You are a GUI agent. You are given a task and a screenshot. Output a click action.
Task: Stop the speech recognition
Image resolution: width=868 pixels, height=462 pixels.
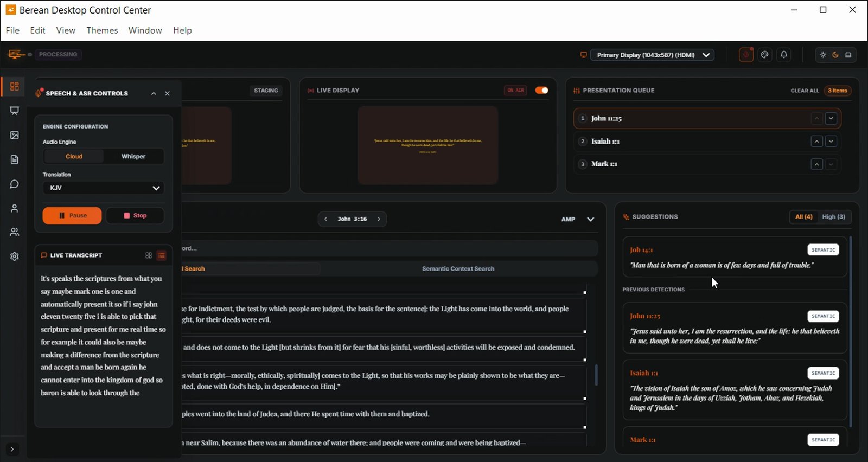[x=135, y=216]
